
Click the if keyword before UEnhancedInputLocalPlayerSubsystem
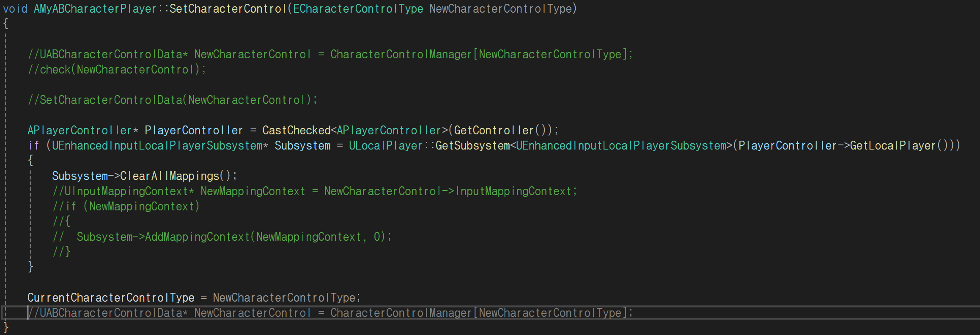pos(34,146)
